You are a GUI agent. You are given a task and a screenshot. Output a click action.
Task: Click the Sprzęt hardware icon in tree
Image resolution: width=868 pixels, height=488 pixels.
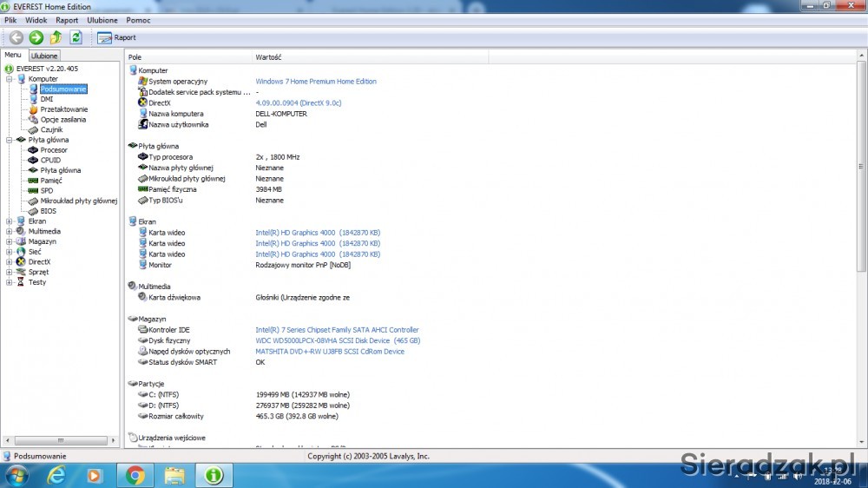pos(21,272)
